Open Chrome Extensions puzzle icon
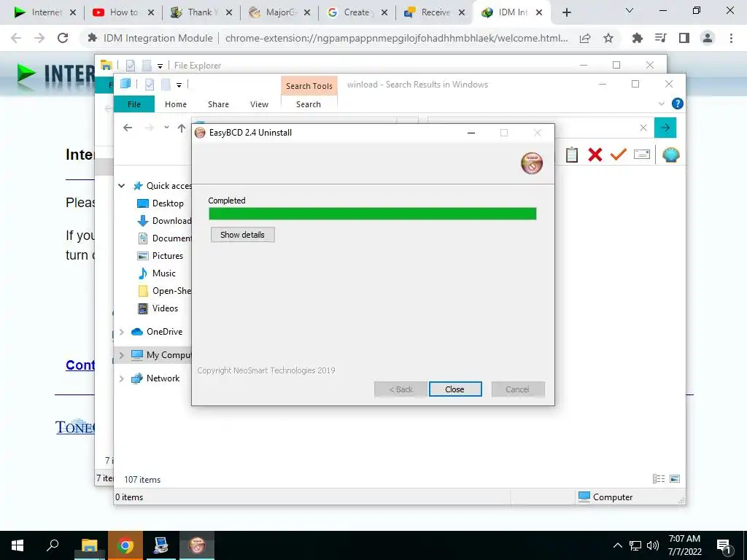Viewport: 747px width, 560px height. click(637, 38)
